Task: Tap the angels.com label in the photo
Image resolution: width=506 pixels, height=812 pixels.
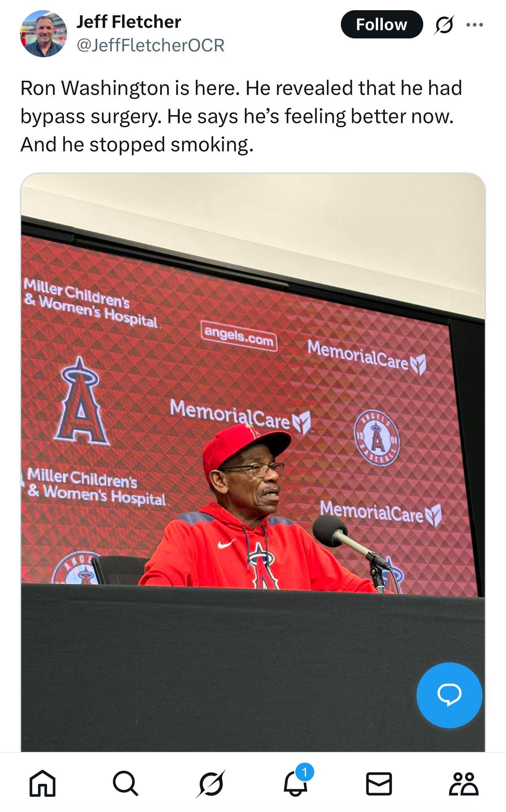Action: [239, 336]
